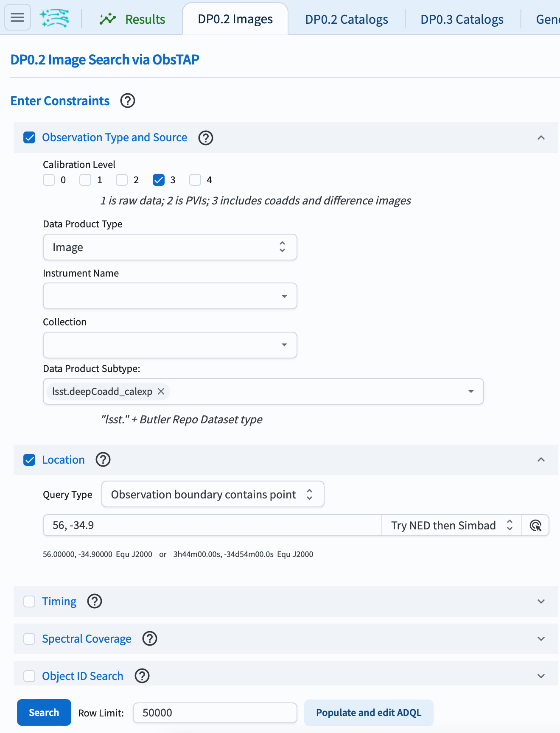Image resolution: width=560 pixels, height=733 pixels.
Task: Switch to the DP0.2 Catalogs tab
Action: click(346, 20)
